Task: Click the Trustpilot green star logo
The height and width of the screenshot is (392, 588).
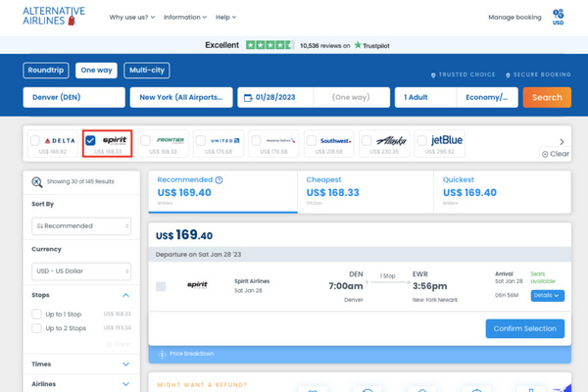Action: click(x=358, y=45)
